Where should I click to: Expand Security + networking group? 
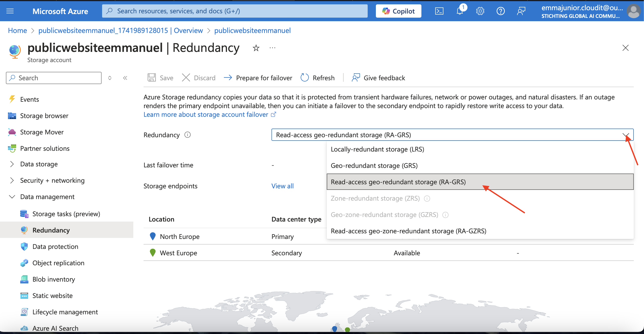tap(52, 180)
